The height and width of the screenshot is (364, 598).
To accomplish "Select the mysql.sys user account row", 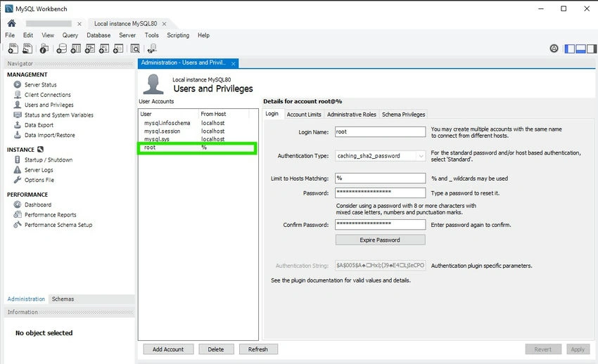I will 198,139.
